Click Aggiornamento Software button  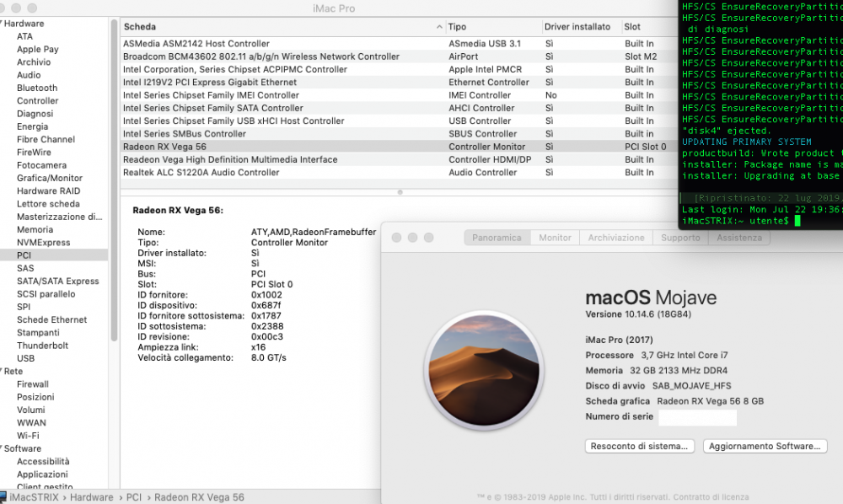coord(765,446)
